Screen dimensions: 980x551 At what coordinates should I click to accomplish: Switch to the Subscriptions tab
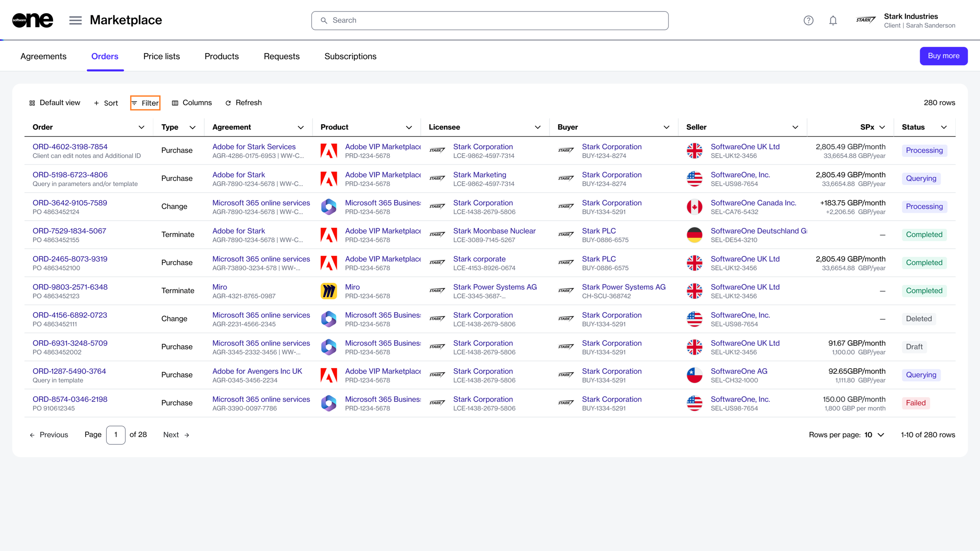point(350,57)
